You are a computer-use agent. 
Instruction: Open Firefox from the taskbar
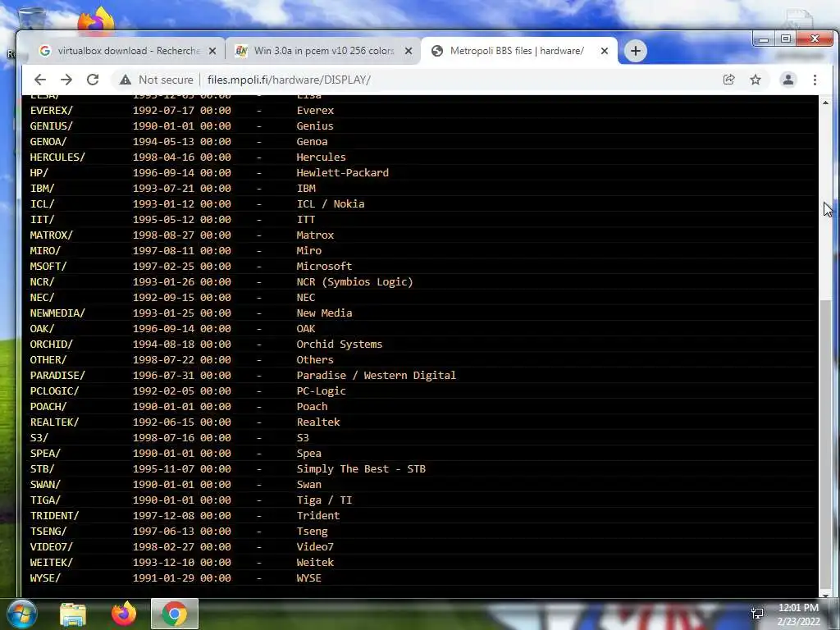pyautogui.click(x=124, y=614)
